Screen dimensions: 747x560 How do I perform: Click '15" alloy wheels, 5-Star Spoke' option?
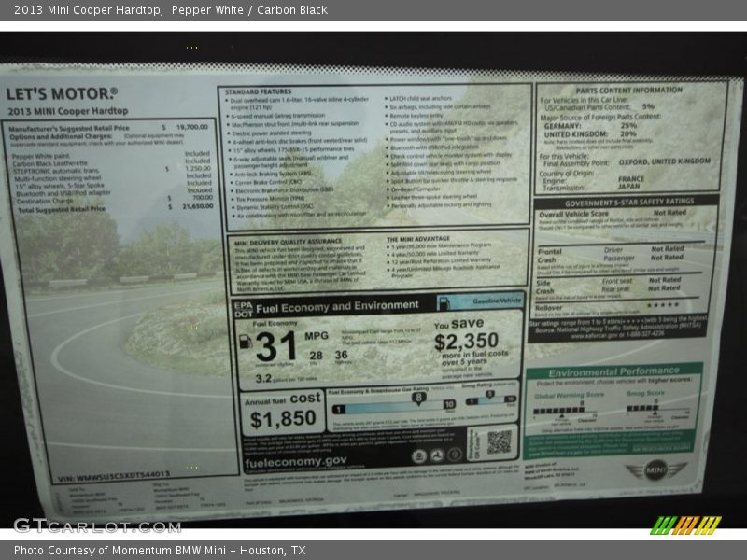coord(60,186)
